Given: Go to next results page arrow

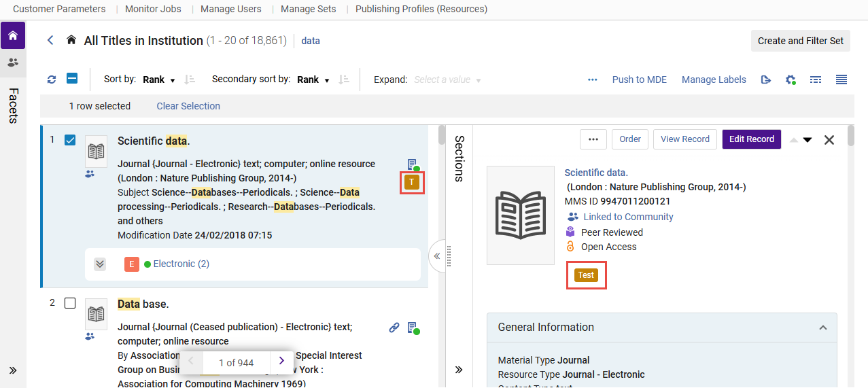Looking at the screenshot, I should click(x=281, y=361).
